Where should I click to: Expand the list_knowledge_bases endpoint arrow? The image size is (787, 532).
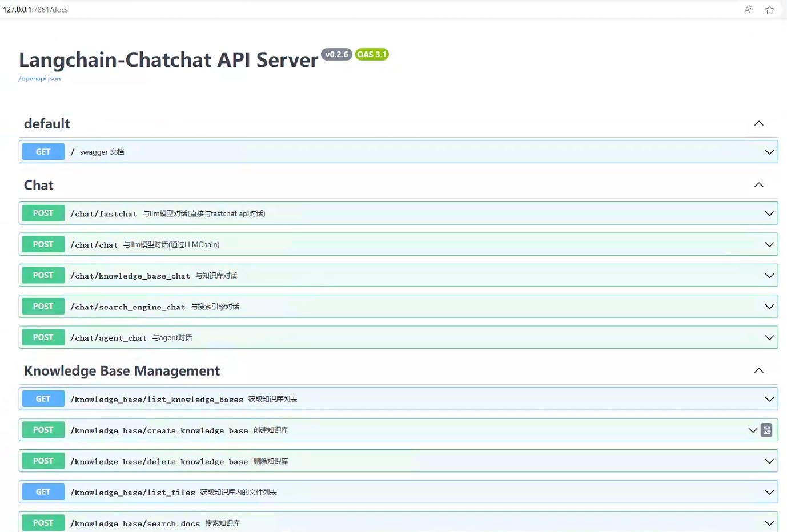click(769, 399)
